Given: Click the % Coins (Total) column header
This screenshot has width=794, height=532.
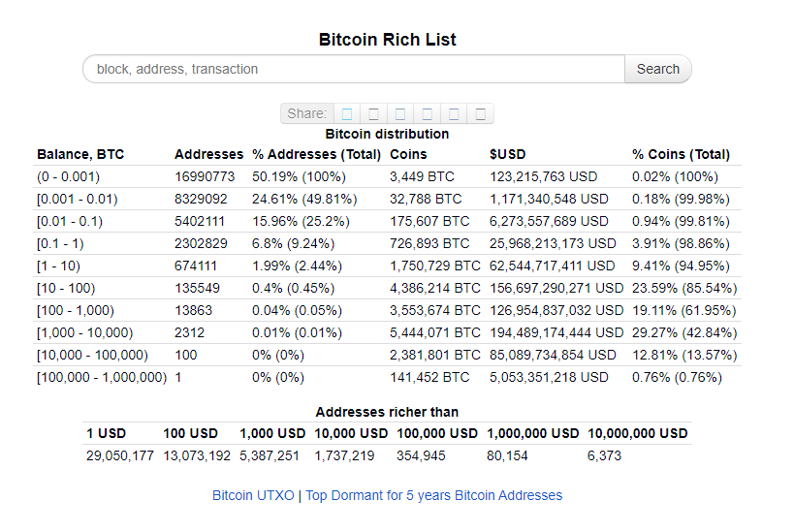Looking at the screenshot, I should pyautogui.click(x=682, y=154).
